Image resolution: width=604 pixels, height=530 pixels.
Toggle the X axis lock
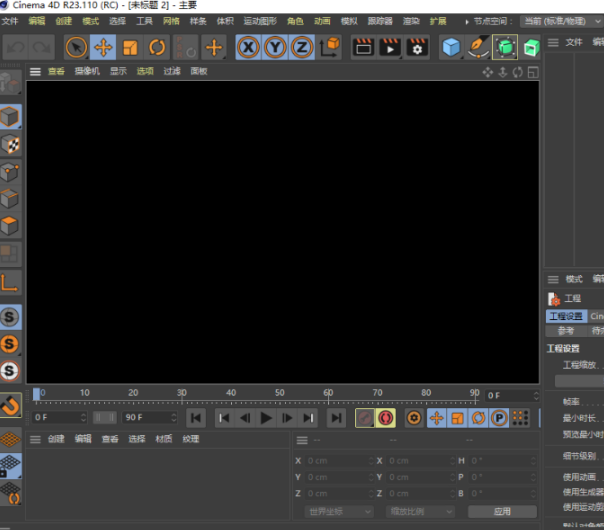(248, 47)
